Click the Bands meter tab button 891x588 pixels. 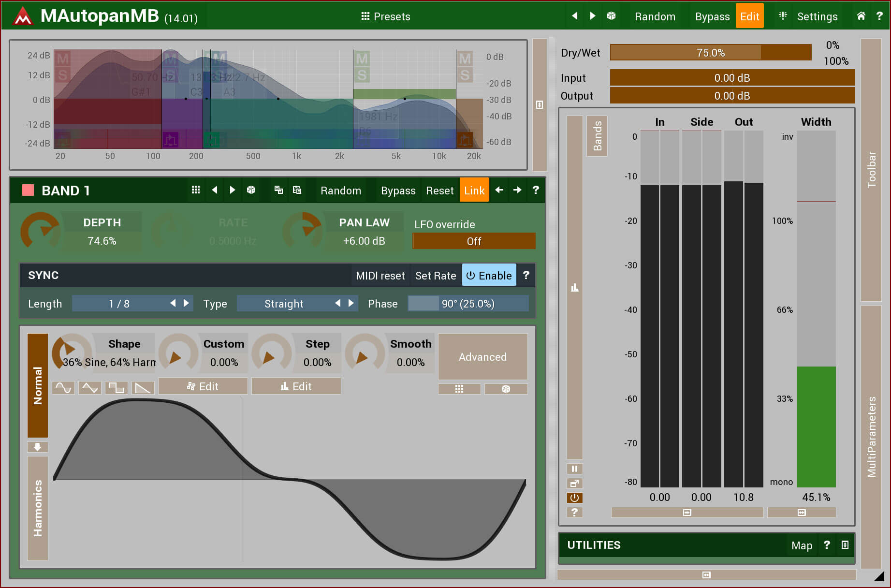pos(597,136)
